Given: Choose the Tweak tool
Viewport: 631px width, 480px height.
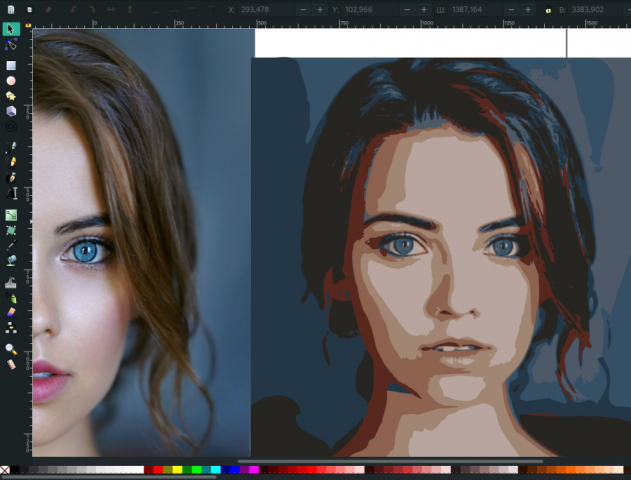Looking at the screenshot, I should pyautogui.click(x=11, y=283).
